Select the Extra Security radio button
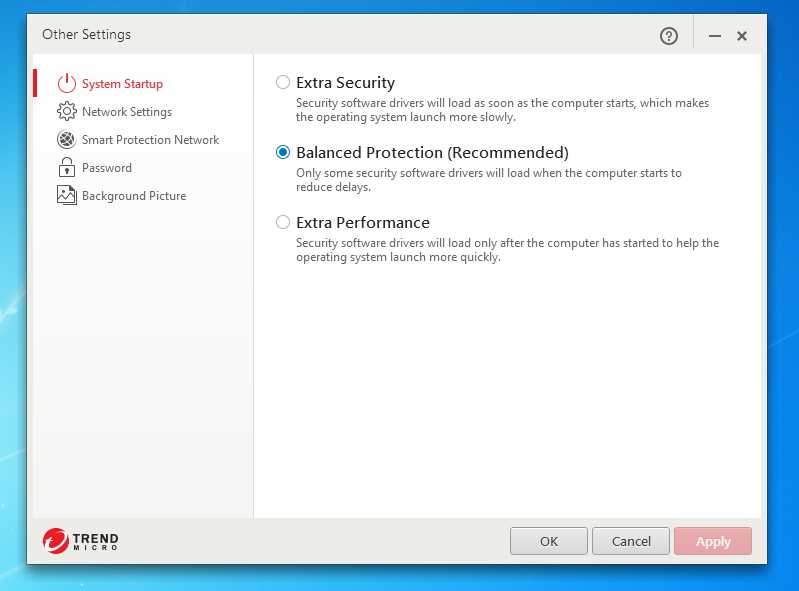The image size is (799, 591). click(x=283, y=83)
